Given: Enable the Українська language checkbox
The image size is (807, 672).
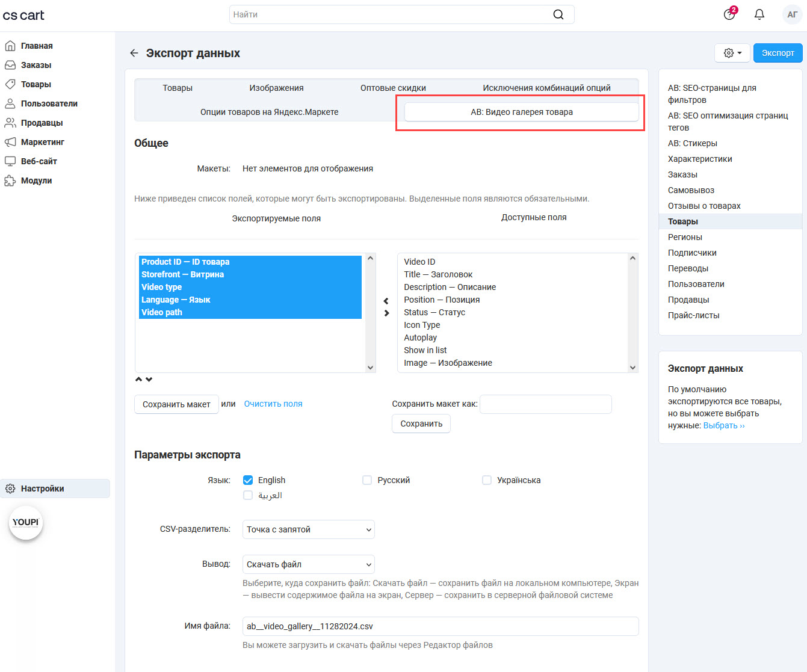Looking at the screenshot, I should click(487, 480).
